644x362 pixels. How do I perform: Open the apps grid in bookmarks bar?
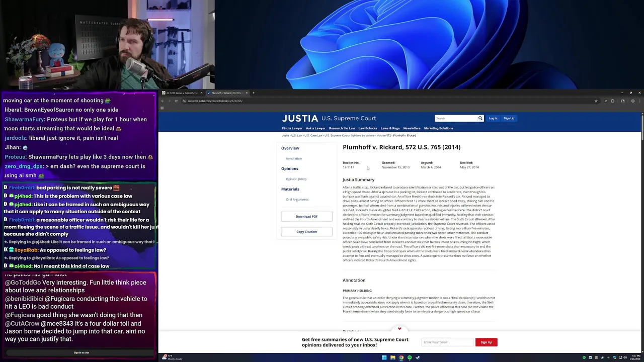(162, 108)
